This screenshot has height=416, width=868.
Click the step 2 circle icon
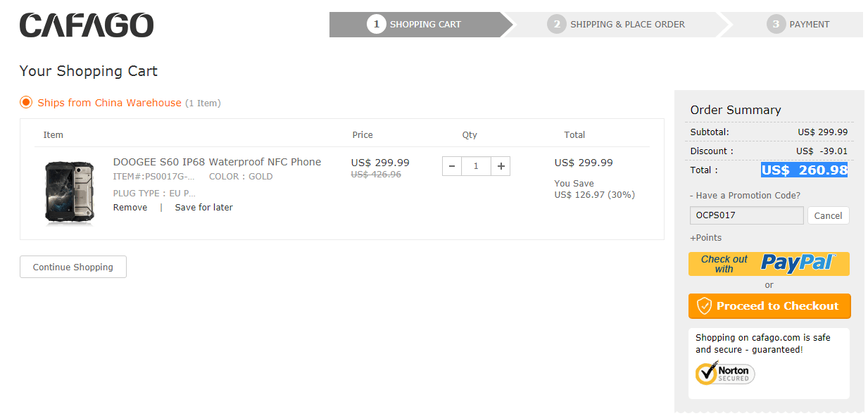[557, 24]
